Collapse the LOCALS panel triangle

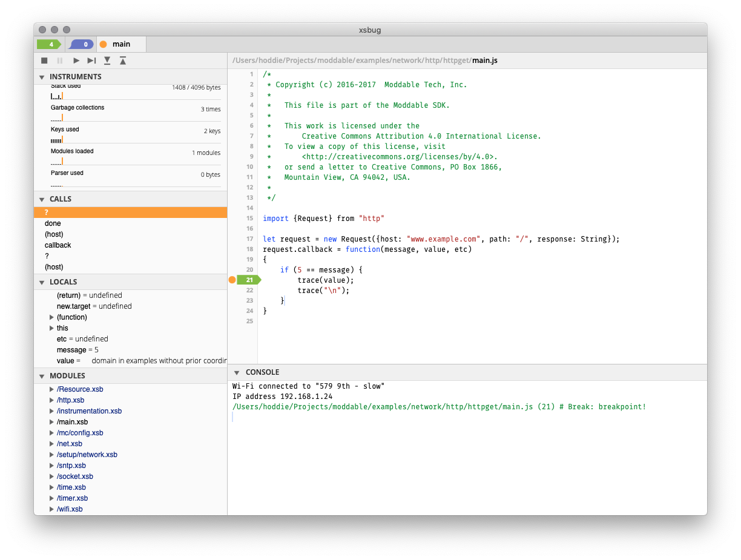coord(42,282)
